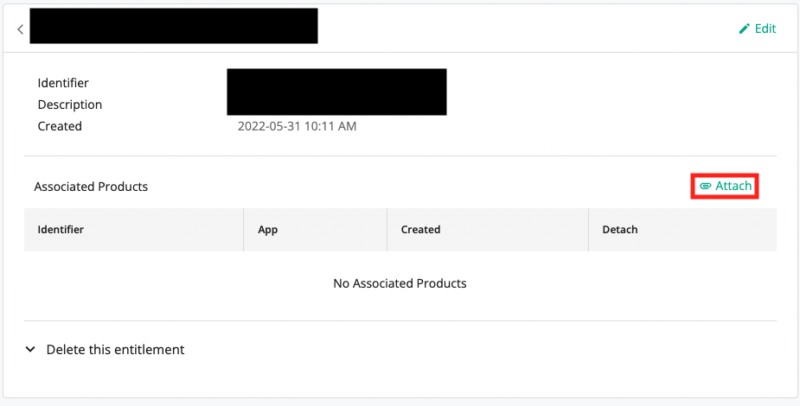Viewport: 800px width, 406px height.
Task: Click the Description field label
Action: tap(70, 105)
